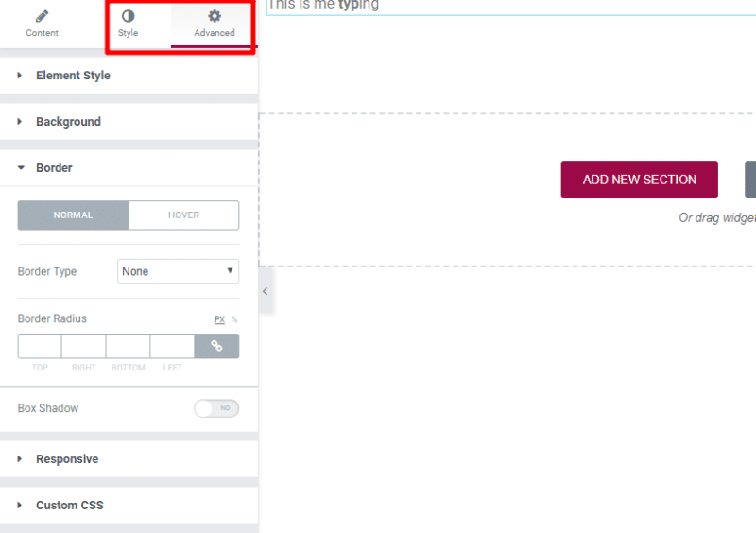This screenshot has height=533, width=756.
Task: Click the typing text field in canvas
Action: click(511, 7)
